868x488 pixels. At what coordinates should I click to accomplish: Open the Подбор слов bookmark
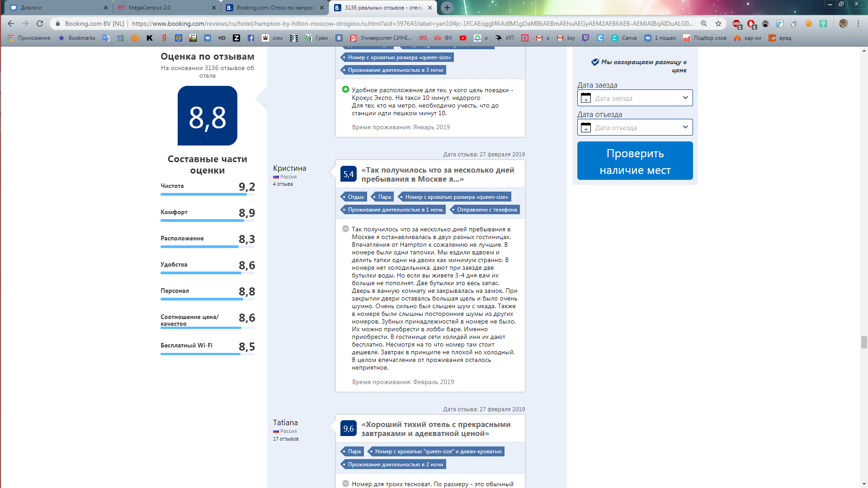click(x=705, y=38)
